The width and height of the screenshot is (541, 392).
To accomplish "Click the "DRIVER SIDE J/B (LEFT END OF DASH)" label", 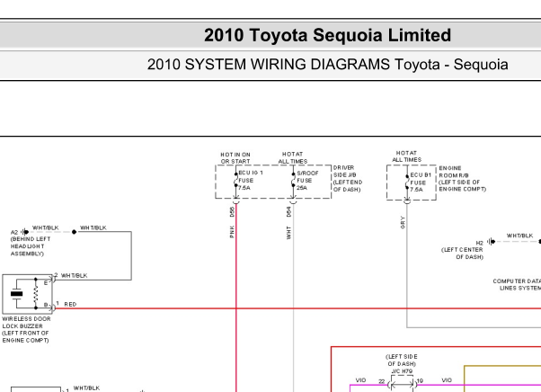I will pyautogui.click(x=348, y=178).
